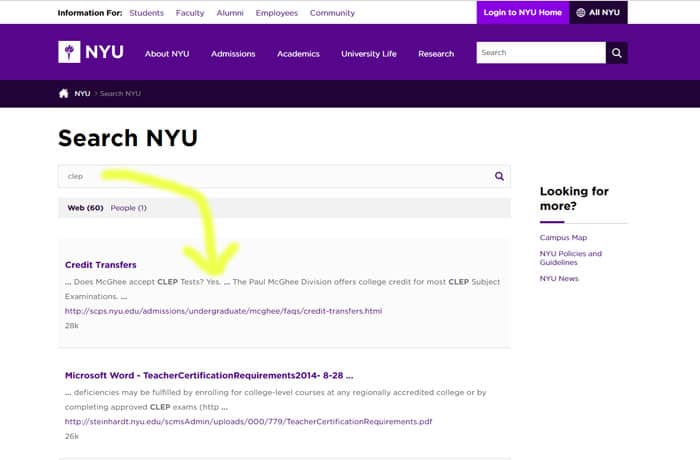Viewport: 700px width, 460px height.
Task: Click the All NYU button
Action: (x=598, y=13)
